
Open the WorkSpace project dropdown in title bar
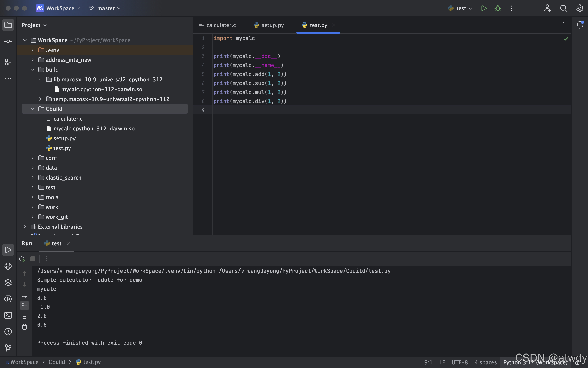pos(58,8)
